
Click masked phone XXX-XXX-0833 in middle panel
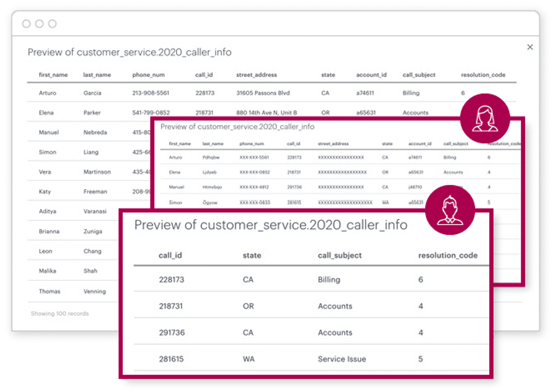[254, 202]
